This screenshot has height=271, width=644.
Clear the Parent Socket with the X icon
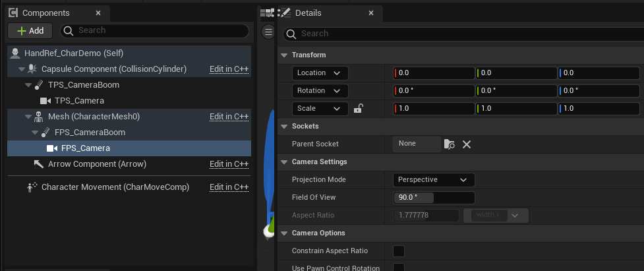click(467, 144)
